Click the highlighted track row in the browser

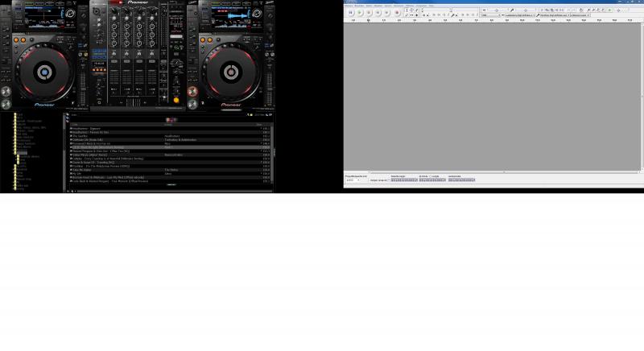tap(170, 147)
